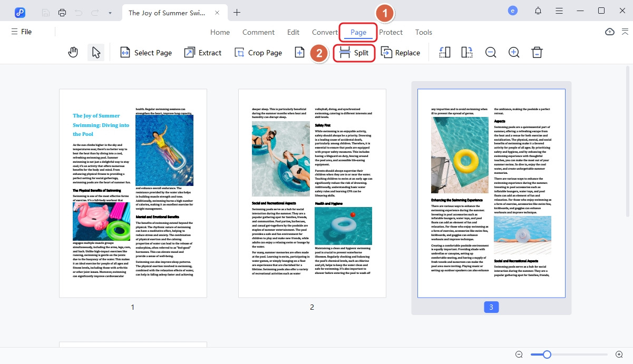633x364 pixels.
Task: Click the Print icon
Action: (x=62, y=12)
